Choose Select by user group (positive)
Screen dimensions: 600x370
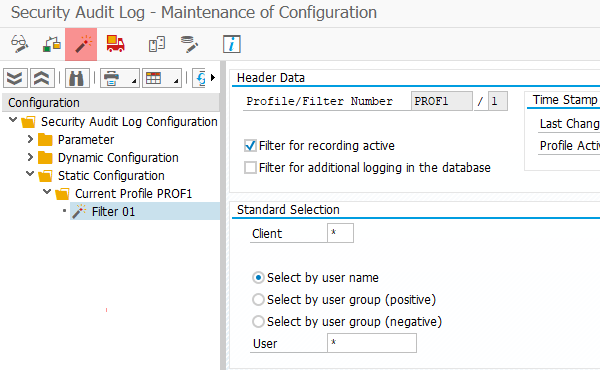(258, 300)
